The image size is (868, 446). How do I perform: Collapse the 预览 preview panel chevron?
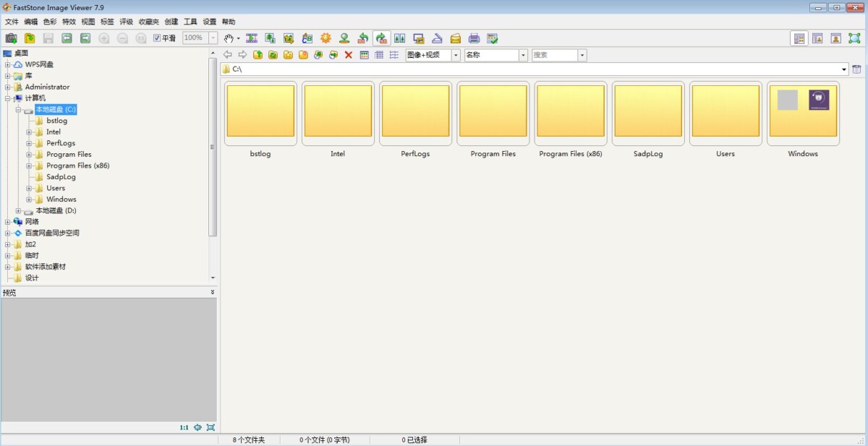click(212, 293)
